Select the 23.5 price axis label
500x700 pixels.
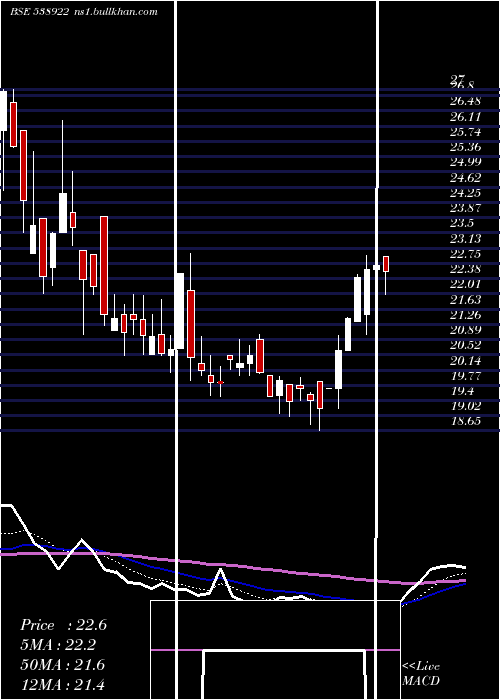462,223
